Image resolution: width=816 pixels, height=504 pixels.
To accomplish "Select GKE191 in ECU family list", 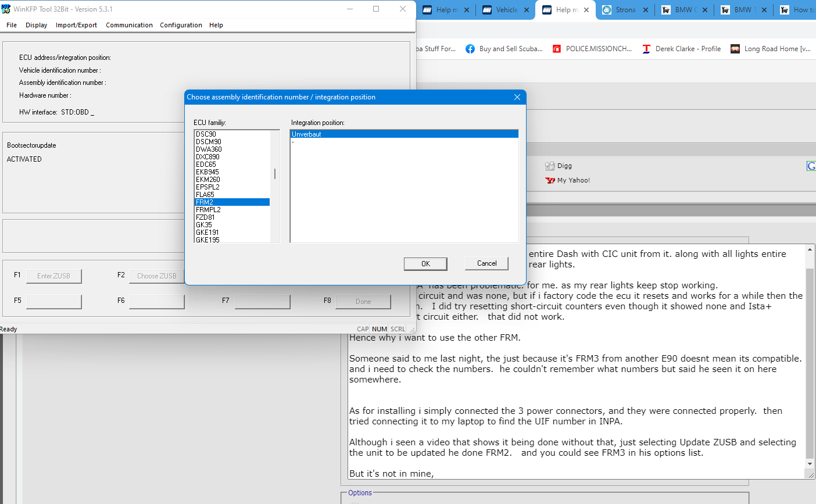I will tap(232, 233).
